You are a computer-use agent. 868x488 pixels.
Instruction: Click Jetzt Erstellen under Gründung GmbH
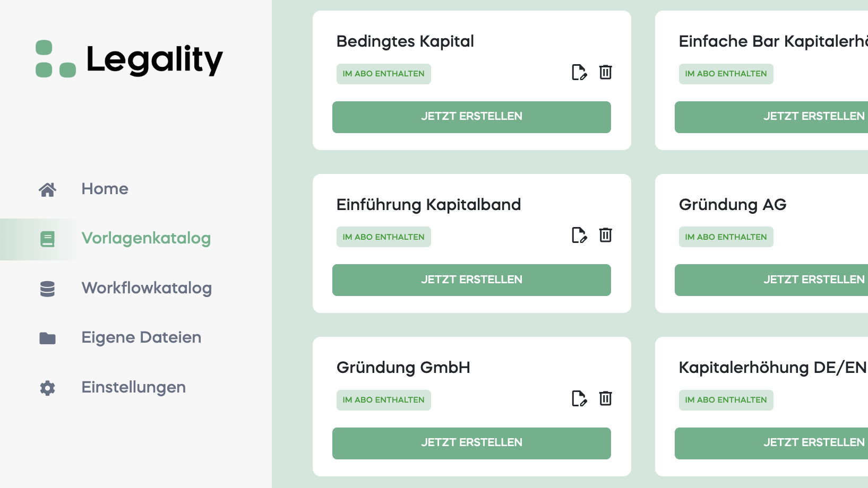471,443
